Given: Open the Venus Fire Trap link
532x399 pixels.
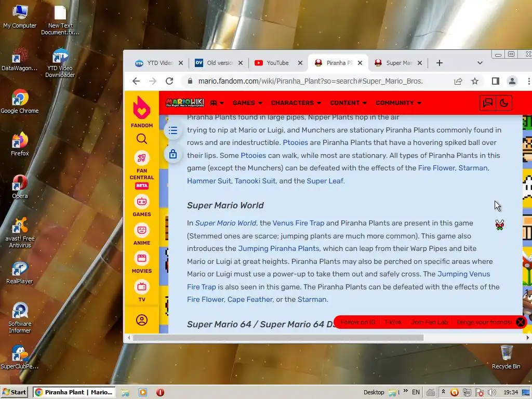Looking at the screenshot, I should tap(298, 223).
